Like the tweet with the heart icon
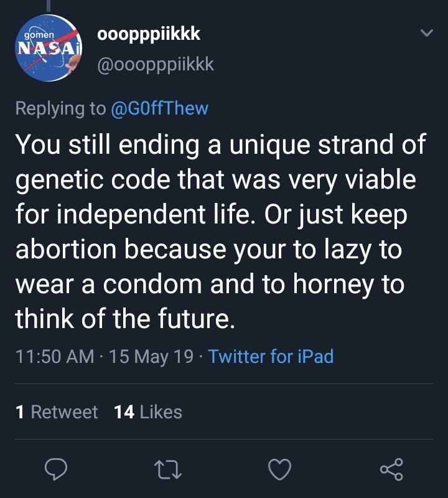 pos(280,469)
